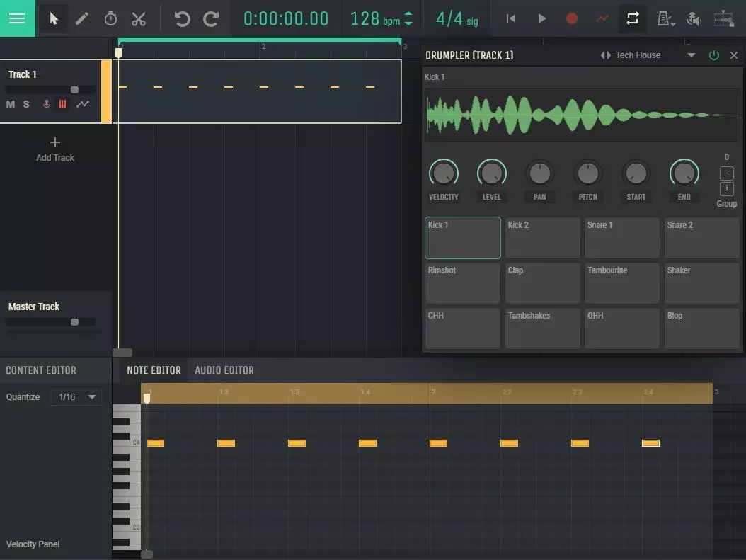The width and height of the screenshot is (746, 560).
Task: Trigger the OHH drum pad
Action: (x=622, y=328)
